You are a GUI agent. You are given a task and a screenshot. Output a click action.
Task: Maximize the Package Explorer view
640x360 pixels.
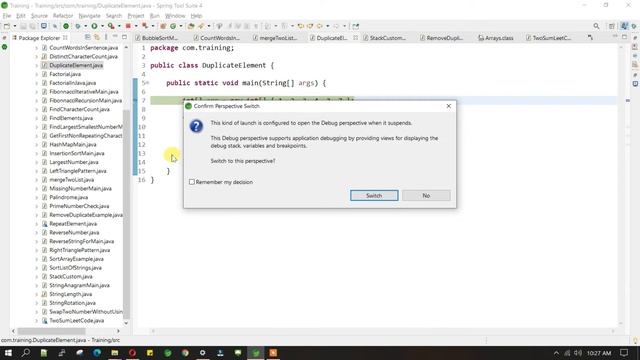(124, 37)
